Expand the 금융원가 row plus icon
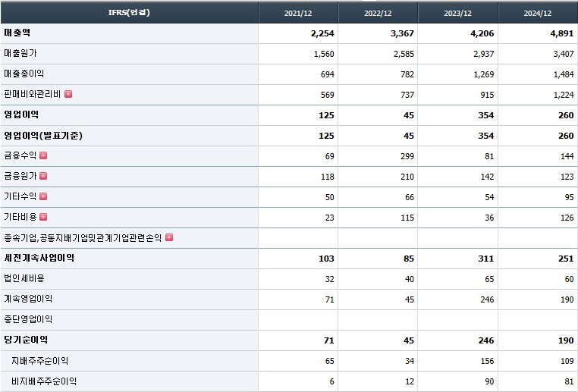 (43, 176)
